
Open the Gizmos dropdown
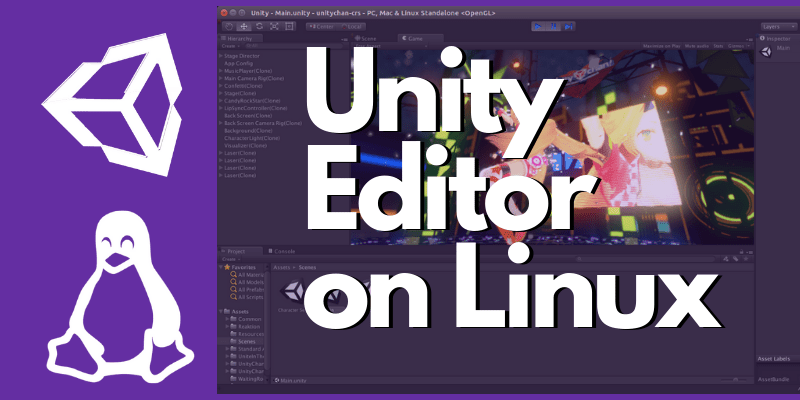point(739,46)
